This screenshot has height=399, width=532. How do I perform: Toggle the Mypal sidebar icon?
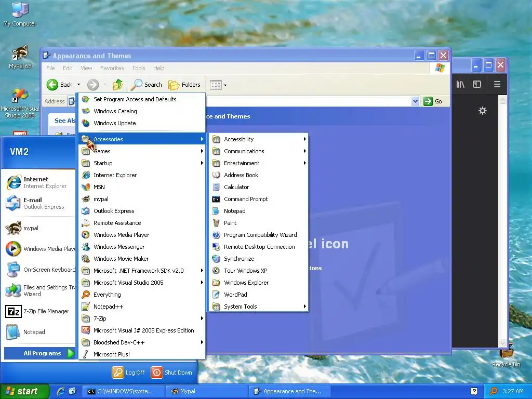[x=477, y=84]
